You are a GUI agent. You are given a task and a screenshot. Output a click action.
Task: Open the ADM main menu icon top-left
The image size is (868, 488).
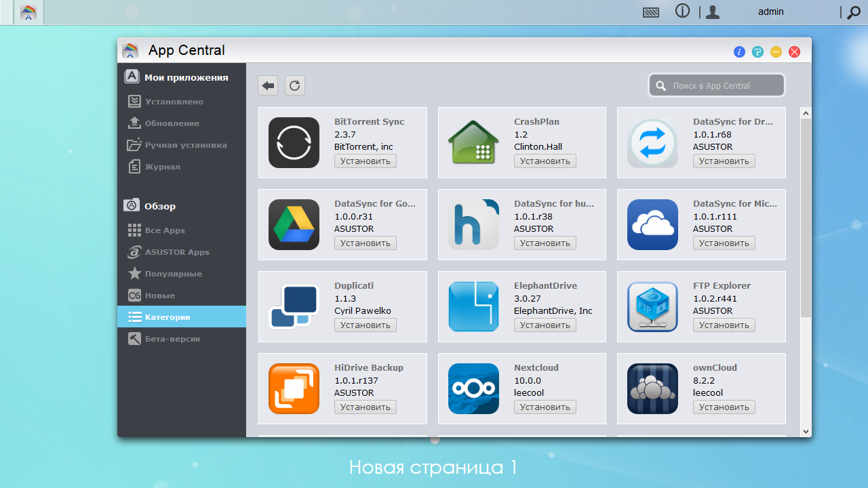pyautogui.click(x=28, y=12)
